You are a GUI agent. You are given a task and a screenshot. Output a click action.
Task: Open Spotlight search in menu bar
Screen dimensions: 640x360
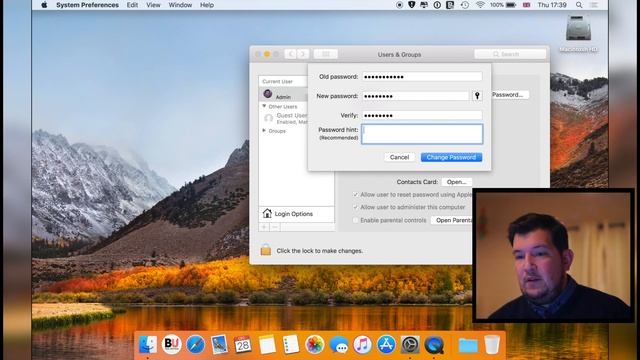579,5
